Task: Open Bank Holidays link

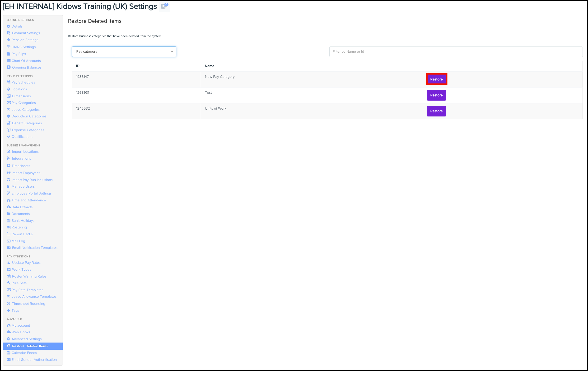Action: coord(23,221)
